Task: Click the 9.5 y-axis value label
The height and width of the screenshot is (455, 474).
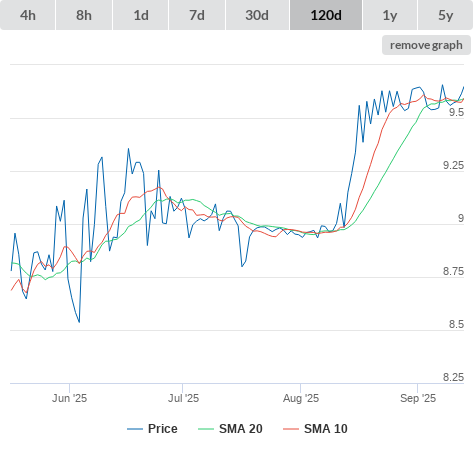Action: coord(456,112)
